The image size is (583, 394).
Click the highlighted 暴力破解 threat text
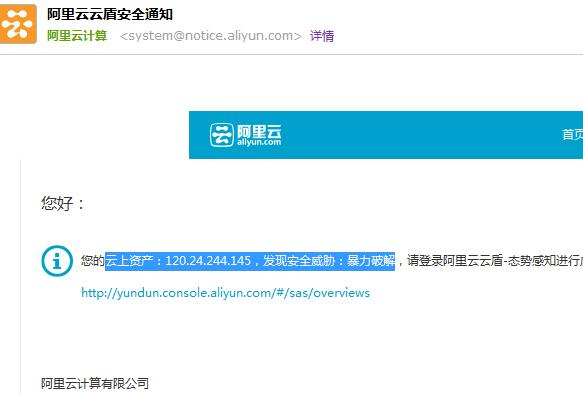(371, 261)
